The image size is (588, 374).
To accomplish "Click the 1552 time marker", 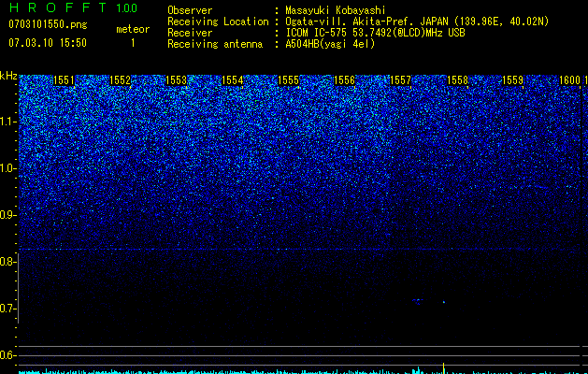I will click(121, 80).
